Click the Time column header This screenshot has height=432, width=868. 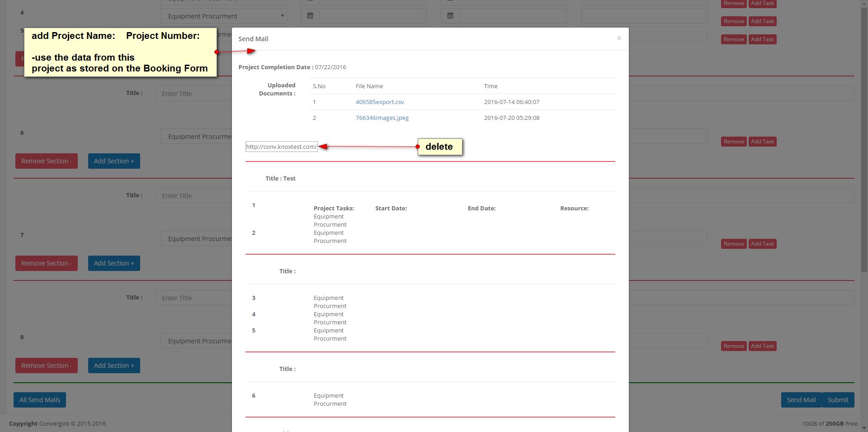(491, 86)
